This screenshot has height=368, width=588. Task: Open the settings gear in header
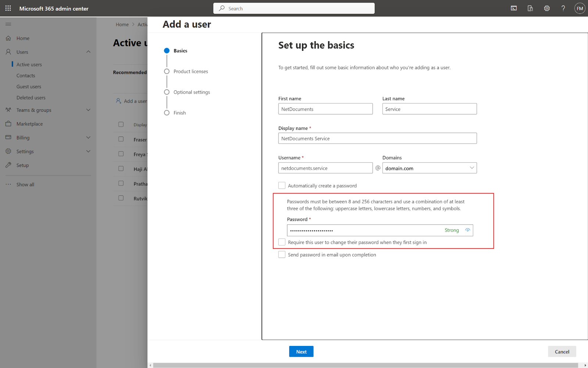pos(547,8)
